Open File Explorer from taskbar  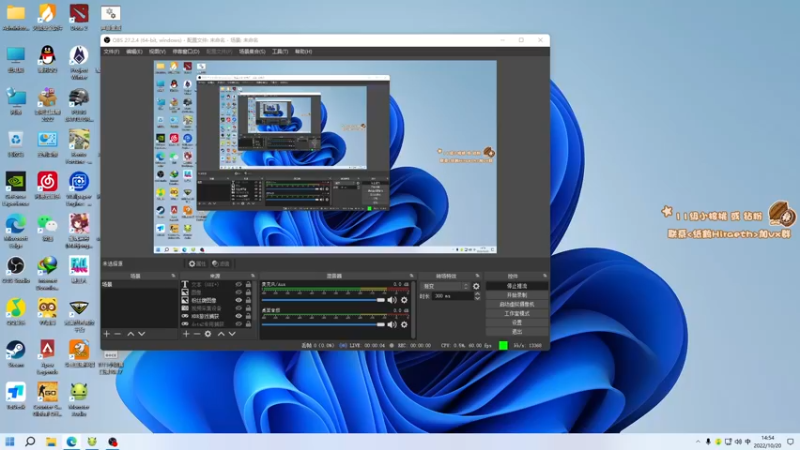pos(51,441)
